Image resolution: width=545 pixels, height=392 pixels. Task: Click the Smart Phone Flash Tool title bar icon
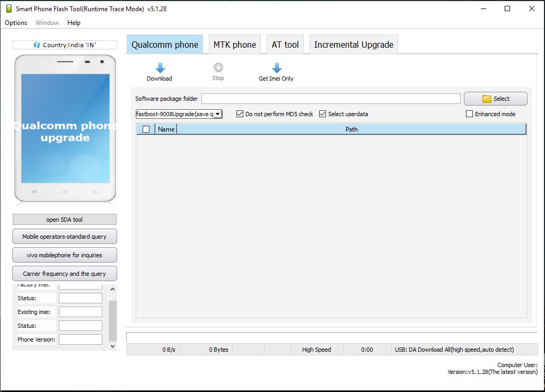(x=9, y=8)
